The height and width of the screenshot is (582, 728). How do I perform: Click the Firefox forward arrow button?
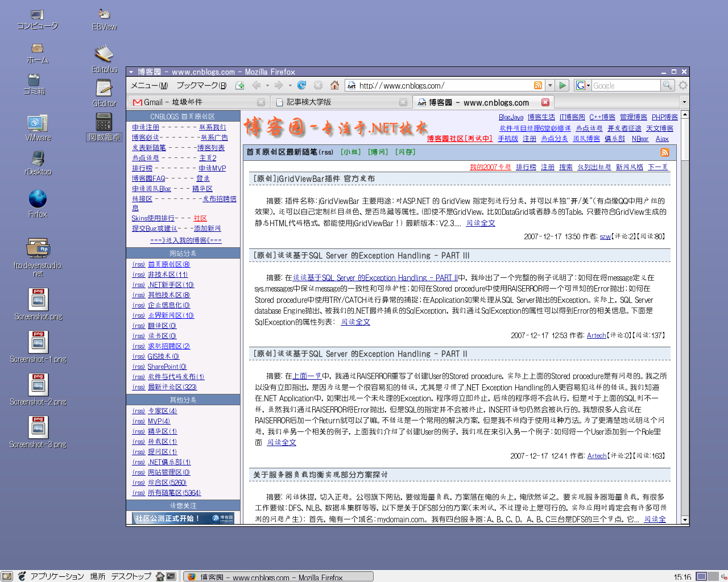pos(278,85)
